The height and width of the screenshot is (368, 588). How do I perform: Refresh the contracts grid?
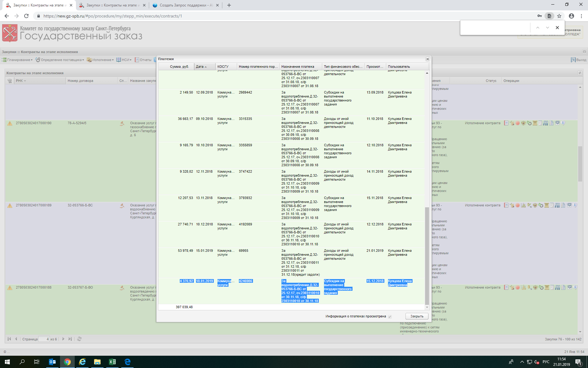coord(79,339)
